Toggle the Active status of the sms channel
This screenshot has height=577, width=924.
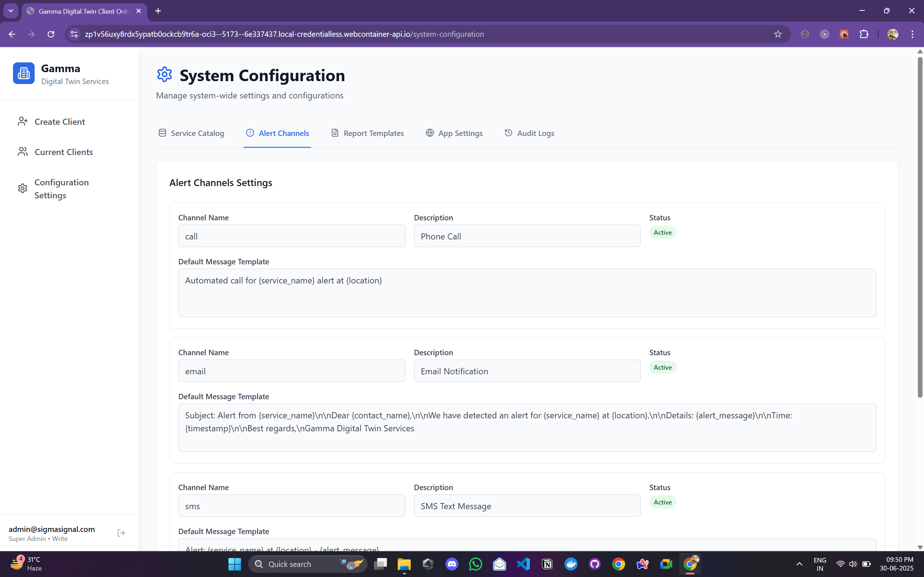(x=662, y=502)
